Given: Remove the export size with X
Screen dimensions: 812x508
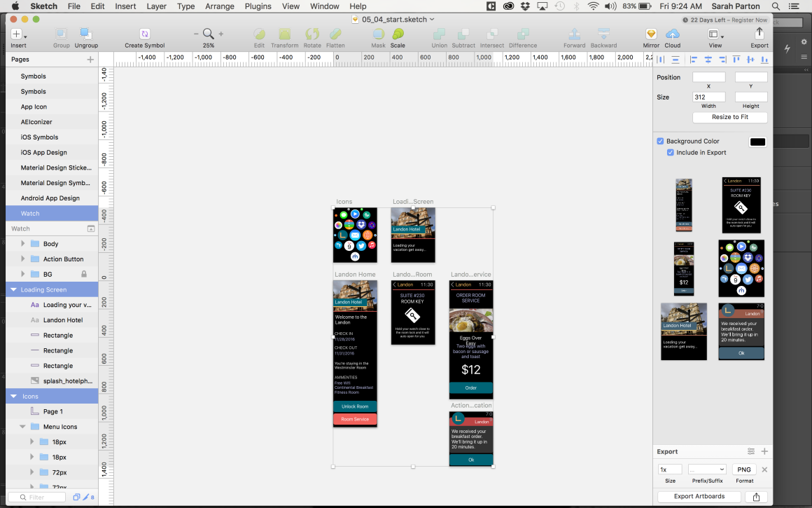Looking at the screenshot, I should pyautogui.click(x=764, y=469).
